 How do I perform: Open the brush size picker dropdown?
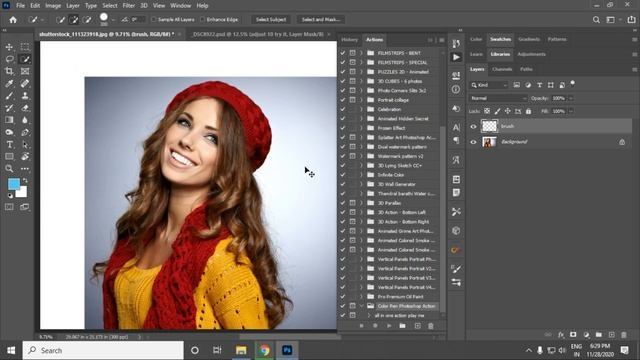click(113, 20)
